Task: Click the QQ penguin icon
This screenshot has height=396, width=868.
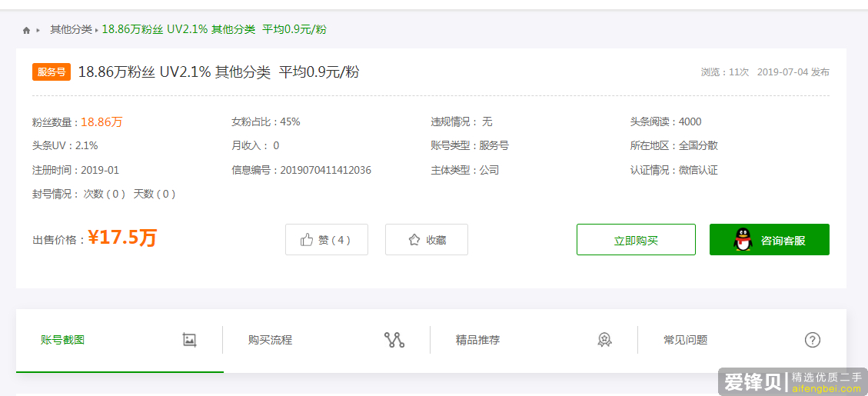Action: coord(742,240)
